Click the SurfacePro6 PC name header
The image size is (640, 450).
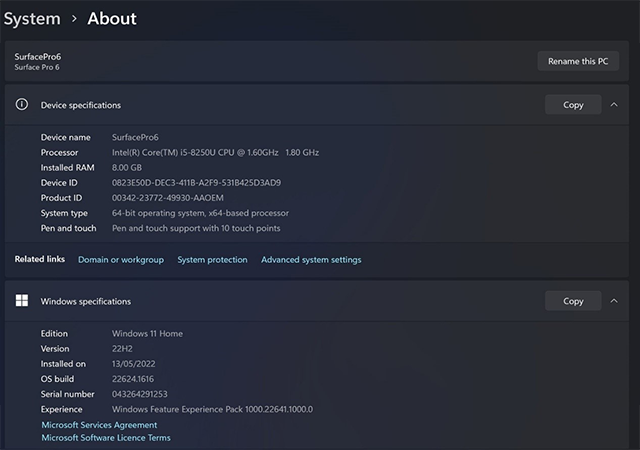pos(38,57)
